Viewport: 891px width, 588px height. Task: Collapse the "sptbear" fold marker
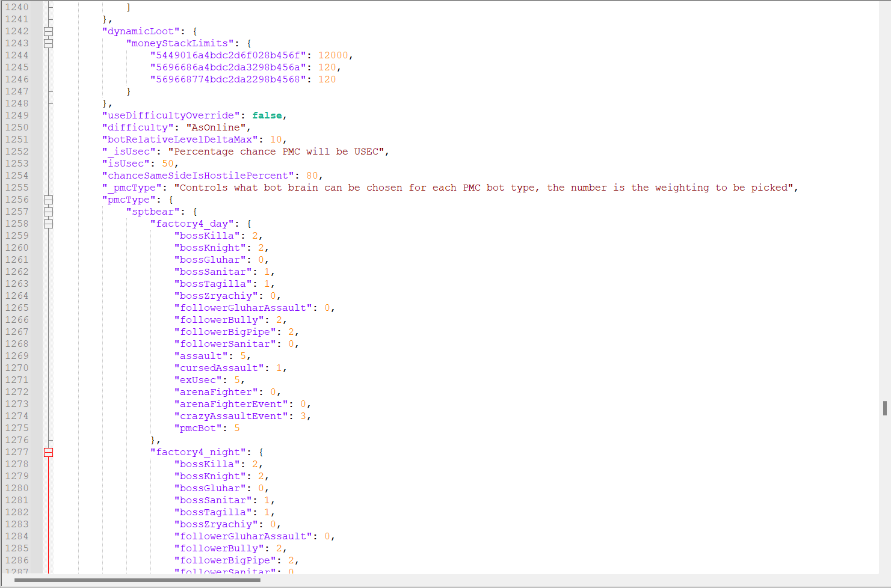(48, 212)
